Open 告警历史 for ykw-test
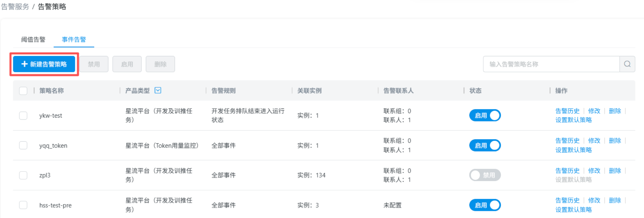 pos(567,111)
